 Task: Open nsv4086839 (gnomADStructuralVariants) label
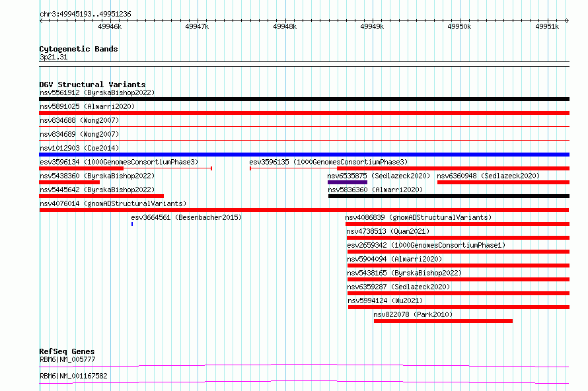[418, 217]
